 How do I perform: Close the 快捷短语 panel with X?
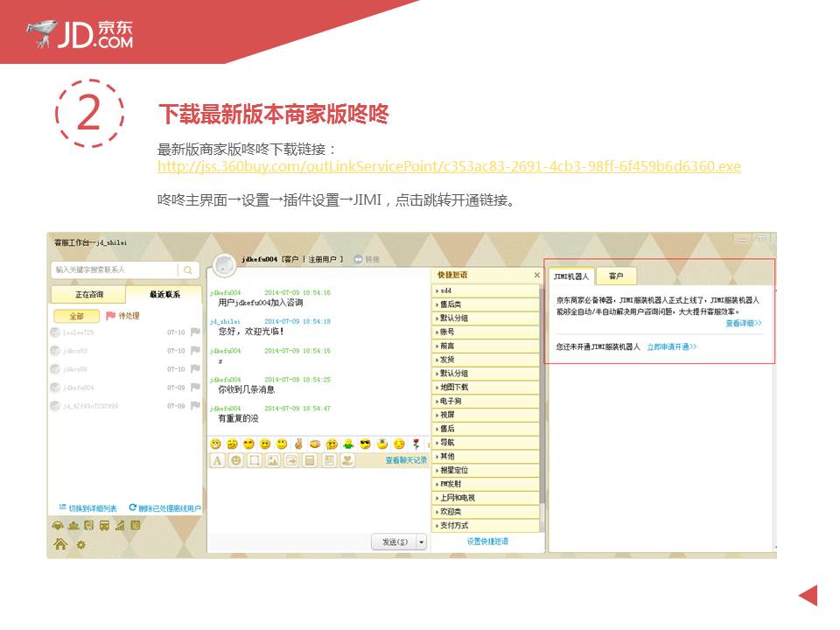click(536, 275)
